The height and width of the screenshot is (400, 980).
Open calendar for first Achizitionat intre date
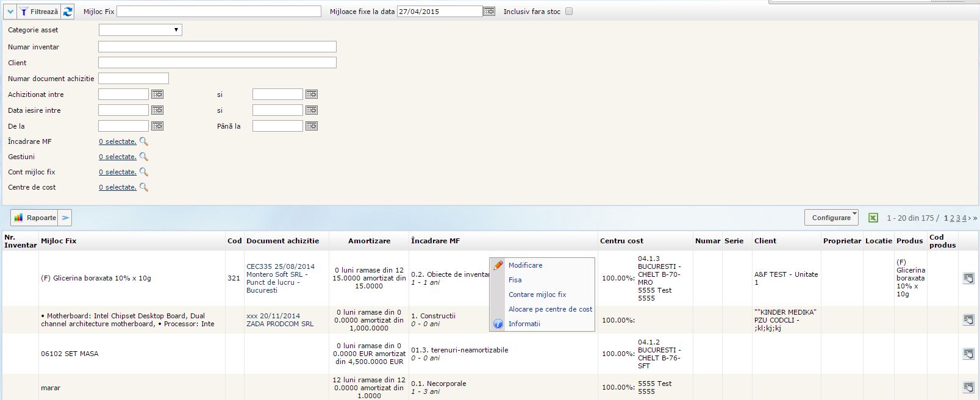(157, 95)
